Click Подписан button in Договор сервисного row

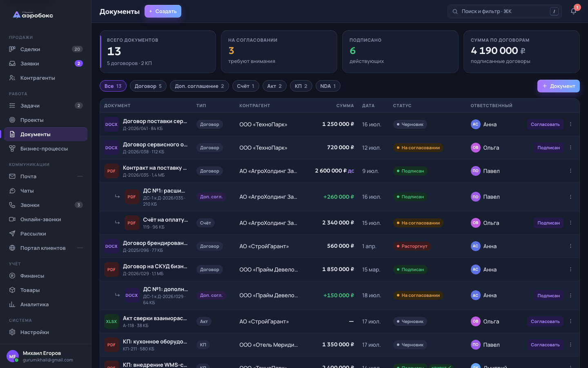point(548,148)
